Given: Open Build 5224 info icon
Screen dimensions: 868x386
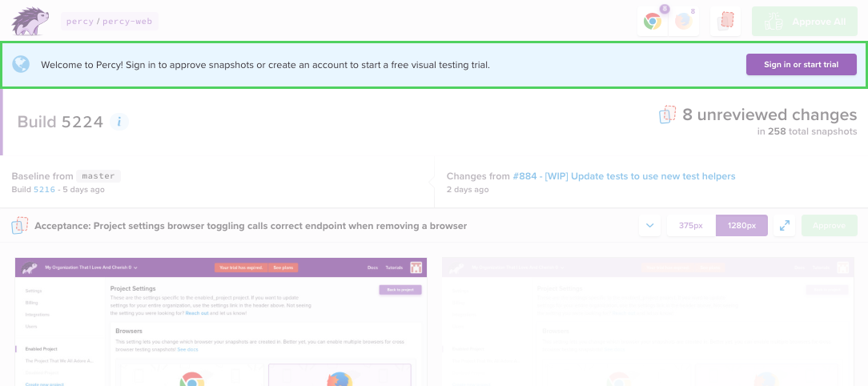Looking at the screenshot, I should tap(119, 122).
